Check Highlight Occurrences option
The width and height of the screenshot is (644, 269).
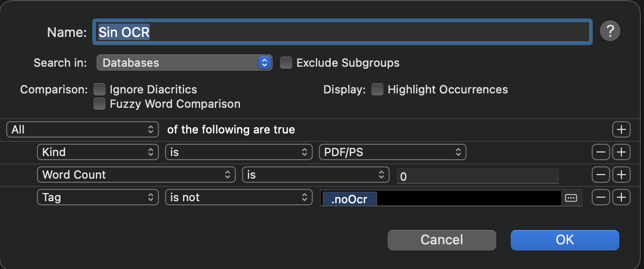coord(377,89)
